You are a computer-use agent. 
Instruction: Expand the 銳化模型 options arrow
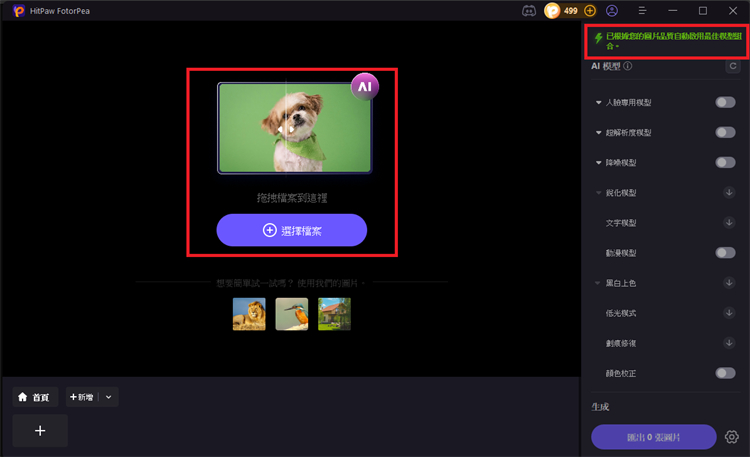point(598,193)
